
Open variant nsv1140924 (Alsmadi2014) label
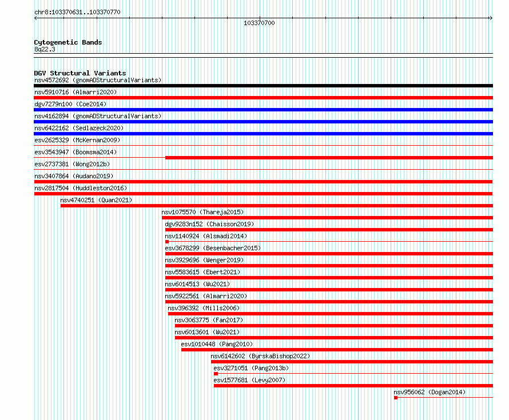(206, 236)
